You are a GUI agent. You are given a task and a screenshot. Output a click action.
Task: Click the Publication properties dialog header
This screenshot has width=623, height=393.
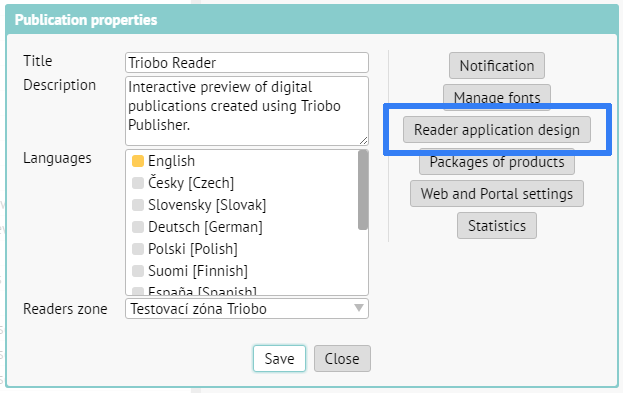[312, 20]
